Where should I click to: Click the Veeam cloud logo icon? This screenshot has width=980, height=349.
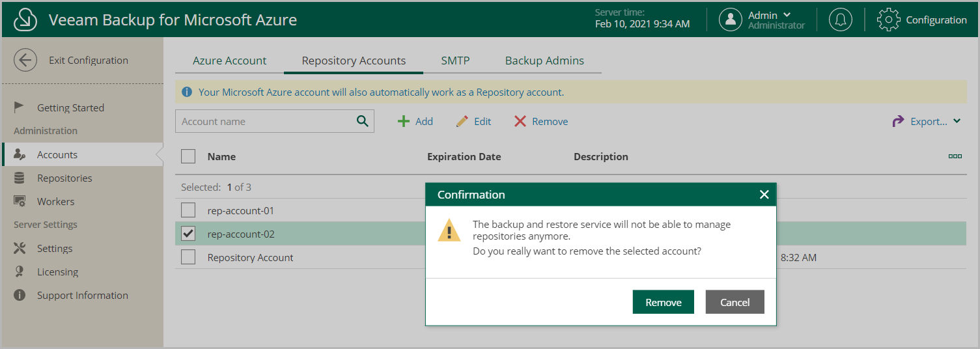pyautogui.click(x=25, y=20)
